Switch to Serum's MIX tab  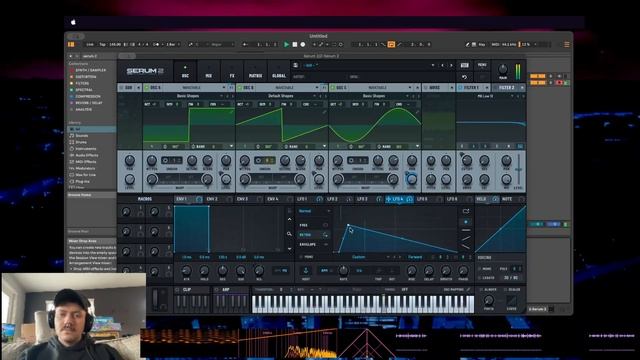tap(209, 71)
